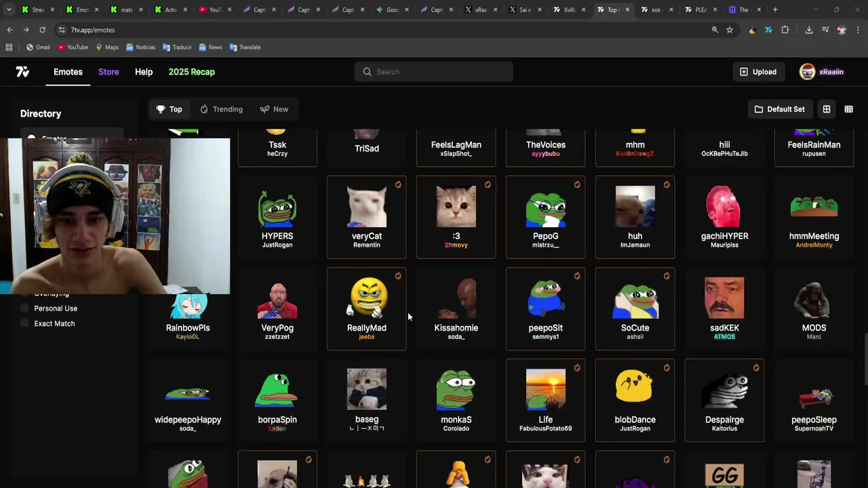Viewport: 868px width, 488px height.
Task: Open the Emotes tab
Action: pos(68,72)
